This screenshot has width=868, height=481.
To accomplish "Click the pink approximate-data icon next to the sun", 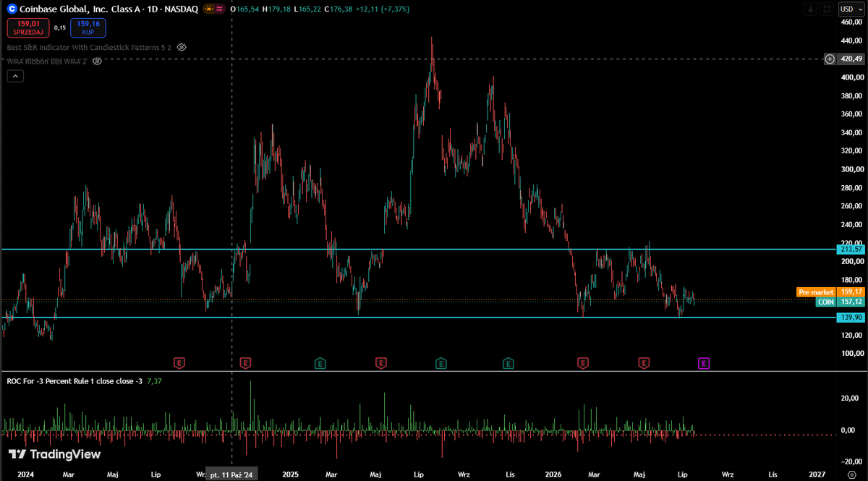I will coord(219,9).
